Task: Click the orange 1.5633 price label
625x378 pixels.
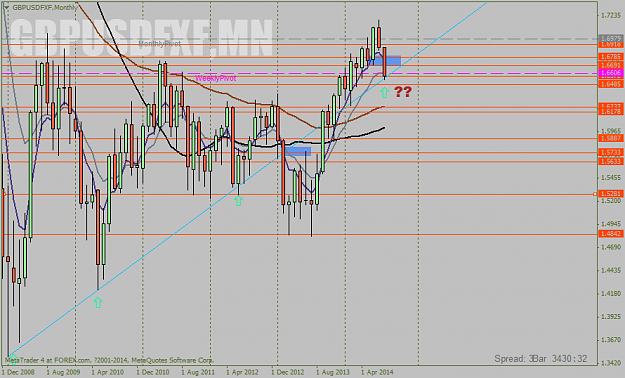Action: coord(611,161)
